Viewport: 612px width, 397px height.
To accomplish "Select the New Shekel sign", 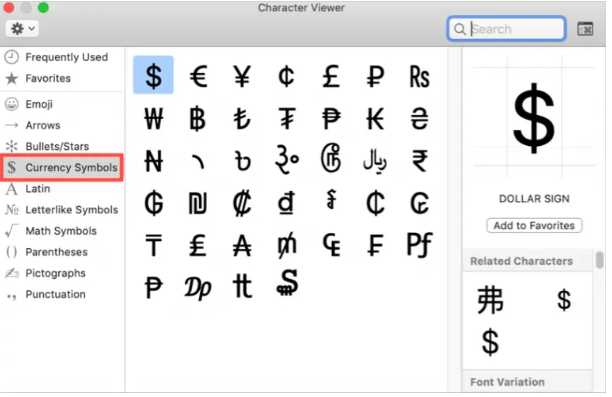I will click(197, 203).
